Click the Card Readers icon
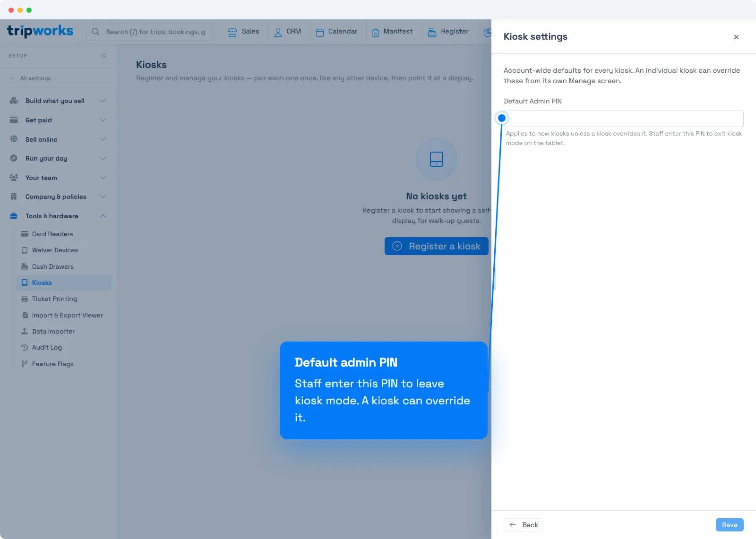This screenshot has height=539, width=756. pyautogui.click(x=25, y=234)
